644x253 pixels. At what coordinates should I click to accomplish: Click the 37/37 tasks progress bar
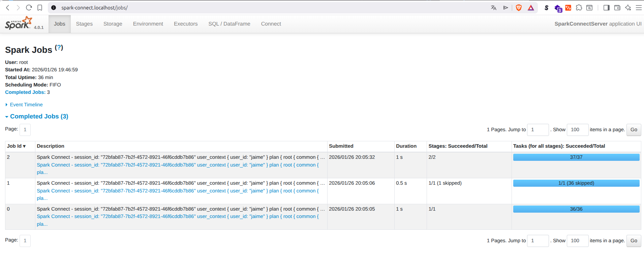coord(576,157)
